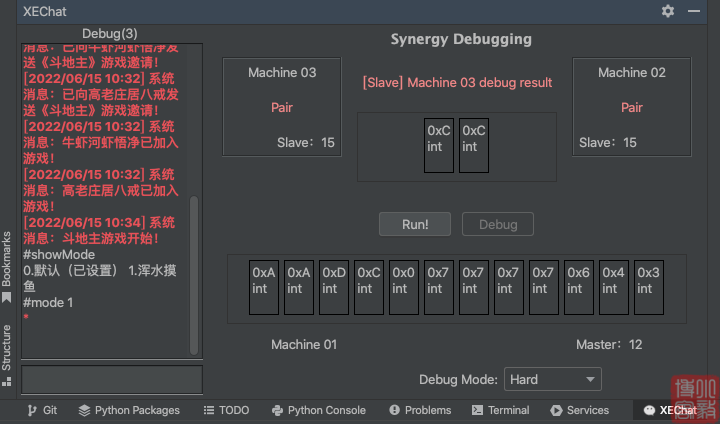Open the XEChat settings gear
The height and width of the screenshot is (424, 720).
[668, 11]
